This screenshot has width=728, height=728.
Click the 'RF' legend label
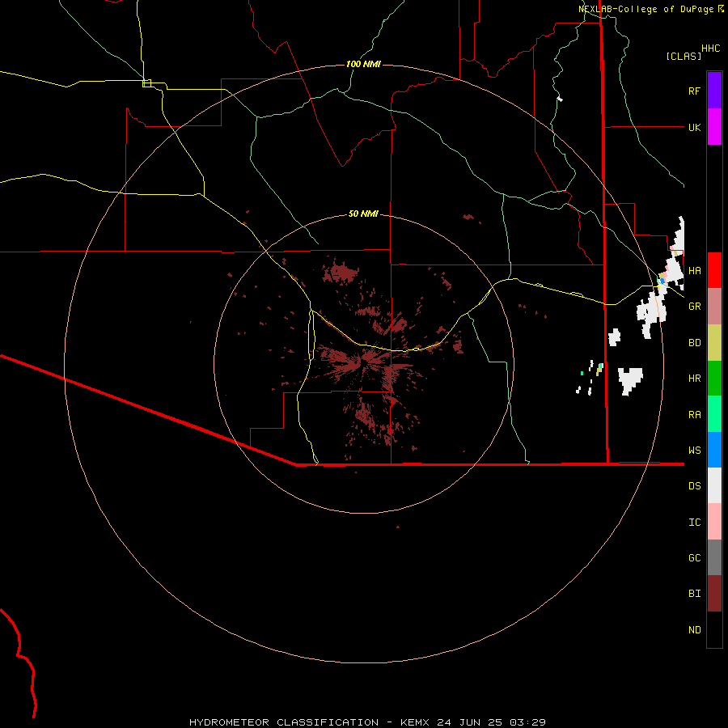(x=695, y=91)
